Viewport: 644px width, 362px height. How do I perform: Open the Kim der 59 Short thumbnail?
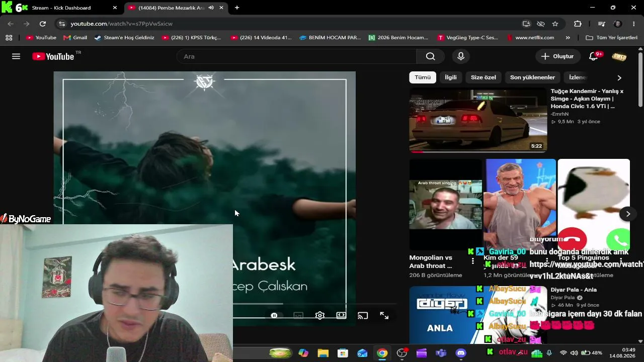(x=520, y=205)
